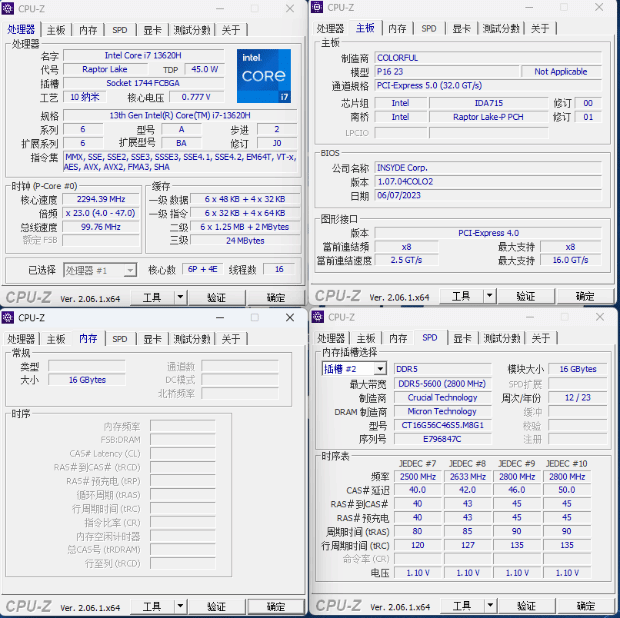Open 关于 tab in SPD window
Screen dimensions: 620x618
tap(541, 338)
